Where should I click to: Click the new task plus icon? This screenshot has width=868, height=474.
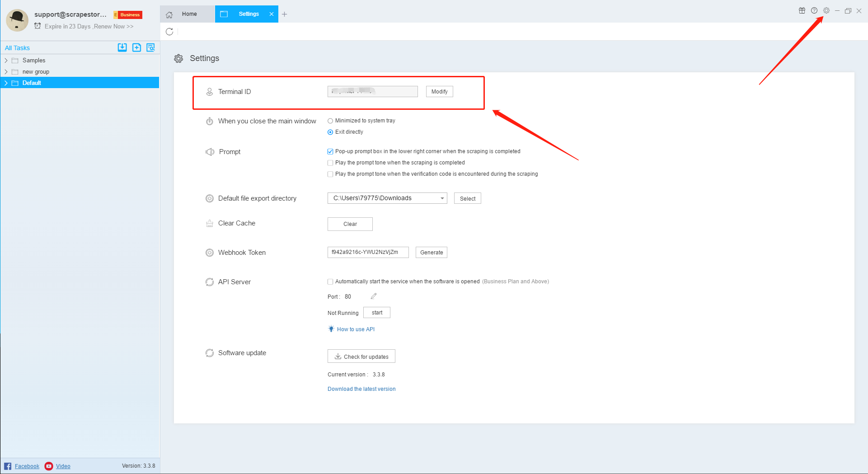pyautogui.click(x=136, y=47)
